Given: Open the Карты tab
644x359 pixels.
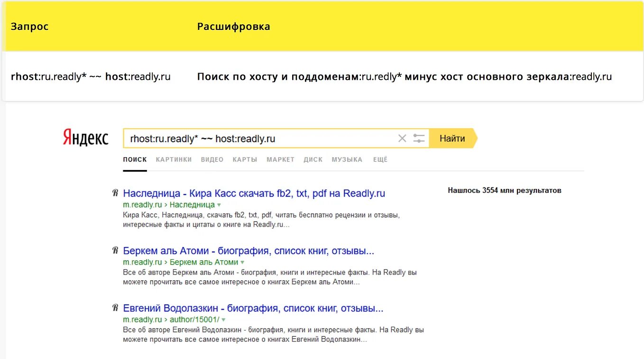Looking at the screenshot, I should (245, 160).
